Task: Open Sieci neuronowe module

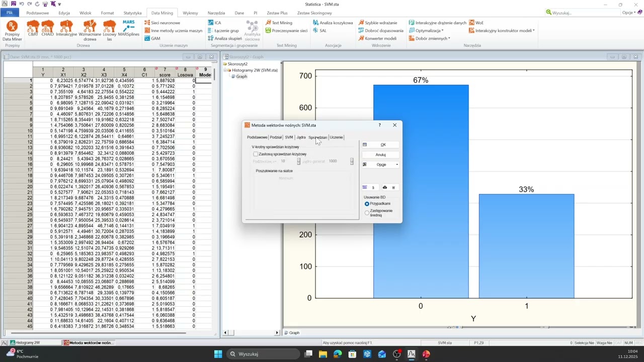Action: point(162,23)
